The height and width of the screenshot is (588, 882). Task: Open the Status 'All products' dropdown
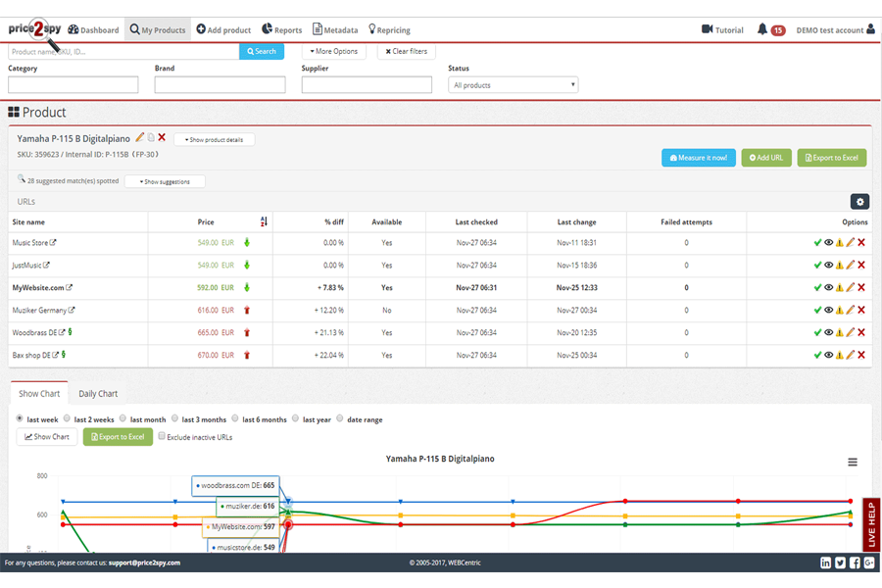click(513, 85)
